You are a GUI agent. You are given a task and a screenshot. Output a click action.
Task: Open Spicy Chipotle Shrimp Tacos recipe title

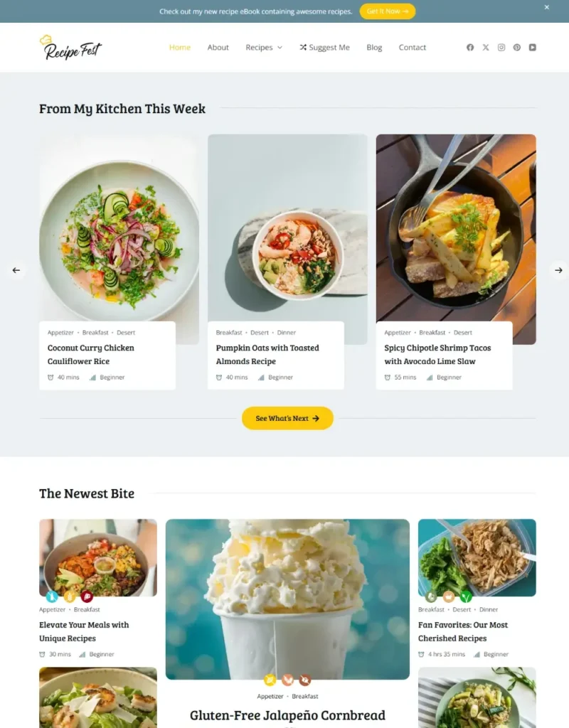point(437,354)
